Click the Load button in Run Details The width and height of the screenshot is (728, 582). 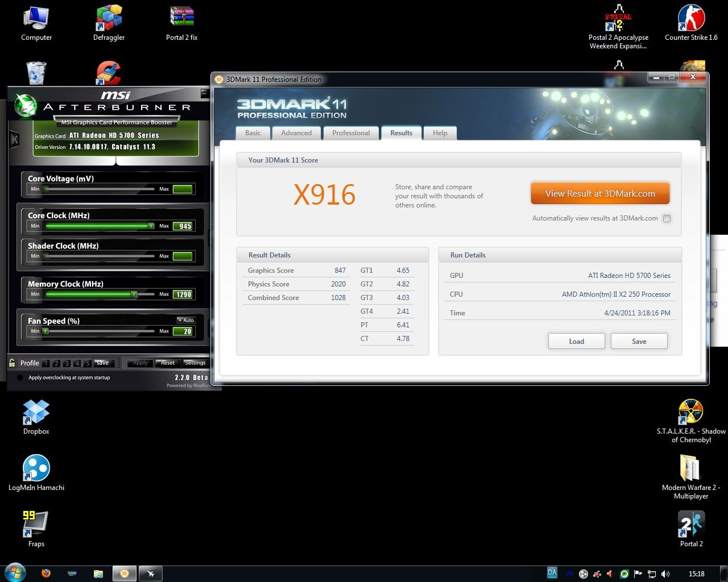pos(576,341)
